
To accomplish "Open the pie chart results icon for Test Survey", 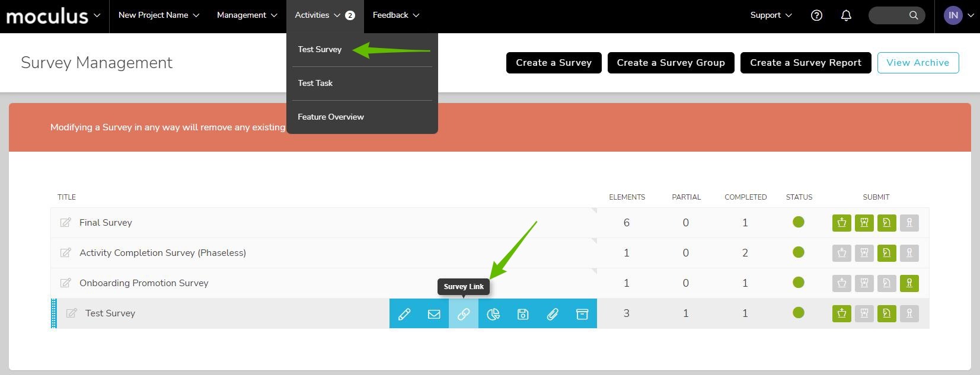I will (x=493, y=314).
